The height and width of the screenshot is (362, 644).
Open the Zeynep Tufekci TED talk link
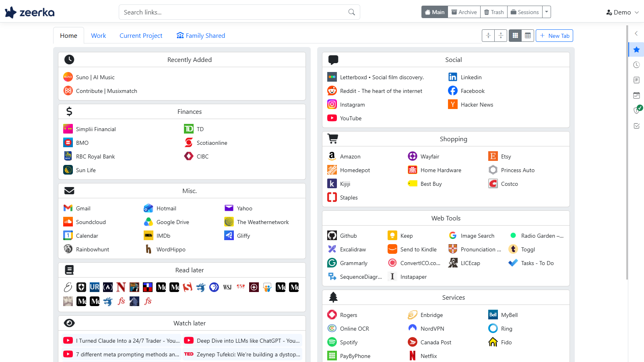(x=248, y=354)
